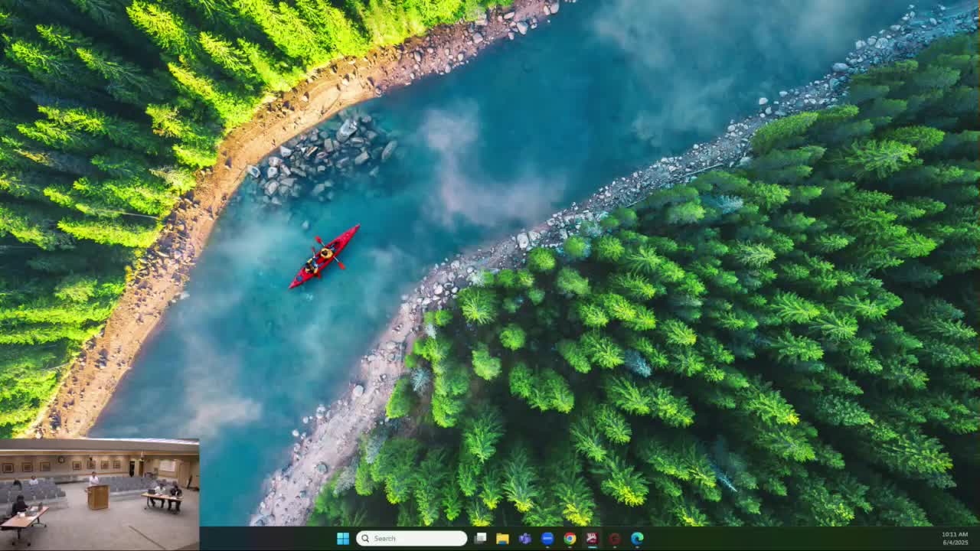Click inside the taskbar Search box
This screenshot has height=551, width=980.
pyautogui.click(x=417, y=538)
